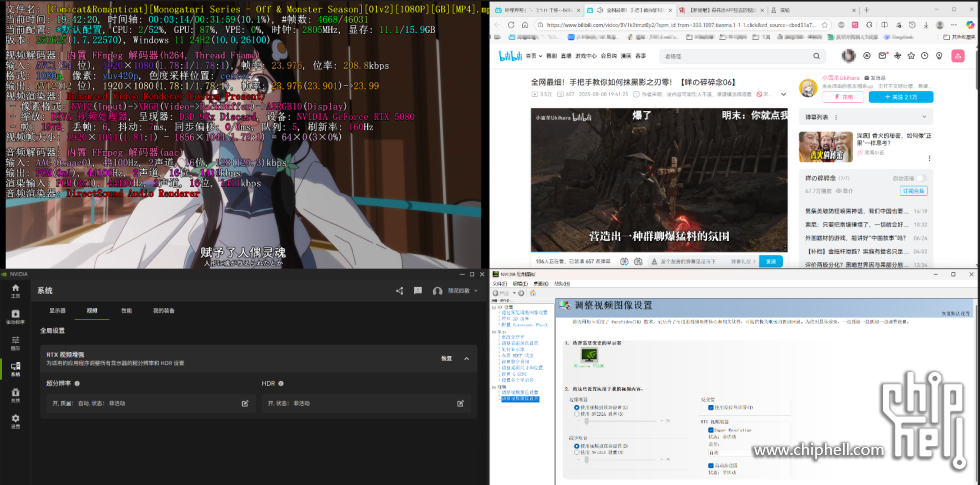Collapse Video tree node in control panel
The image size is (980, 485).
[493, 387]
